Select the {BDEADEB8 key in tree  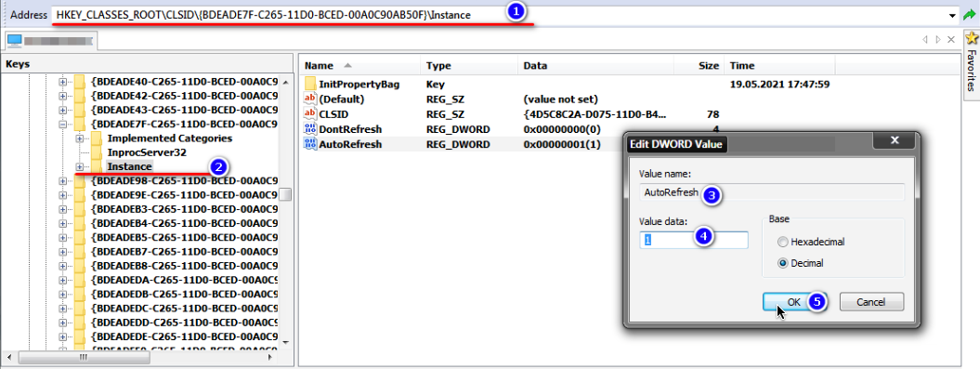coord(184,266)
